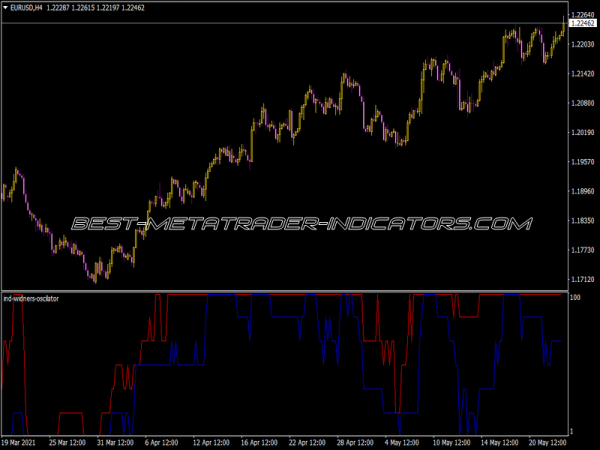Click the 1.21240 price scale label
The height and width of the screenshot is (450, 600).
[582, 74]
